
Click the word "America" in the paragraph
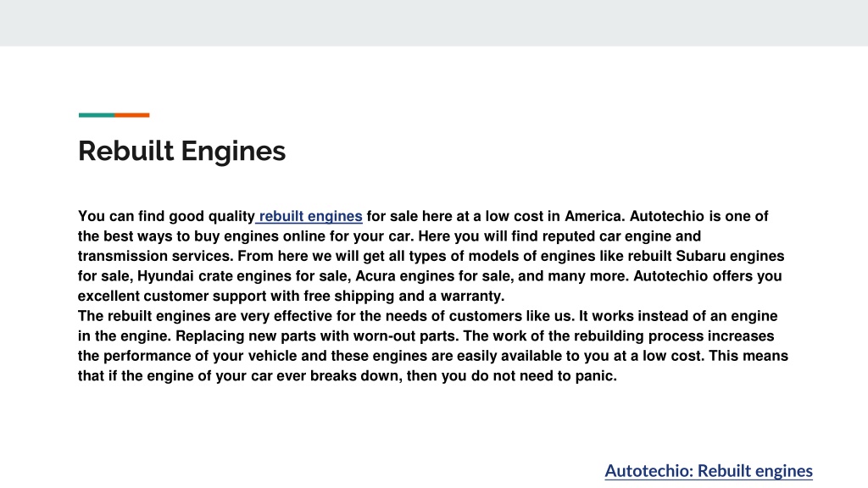pyautogui.click(x=593, y=216)
